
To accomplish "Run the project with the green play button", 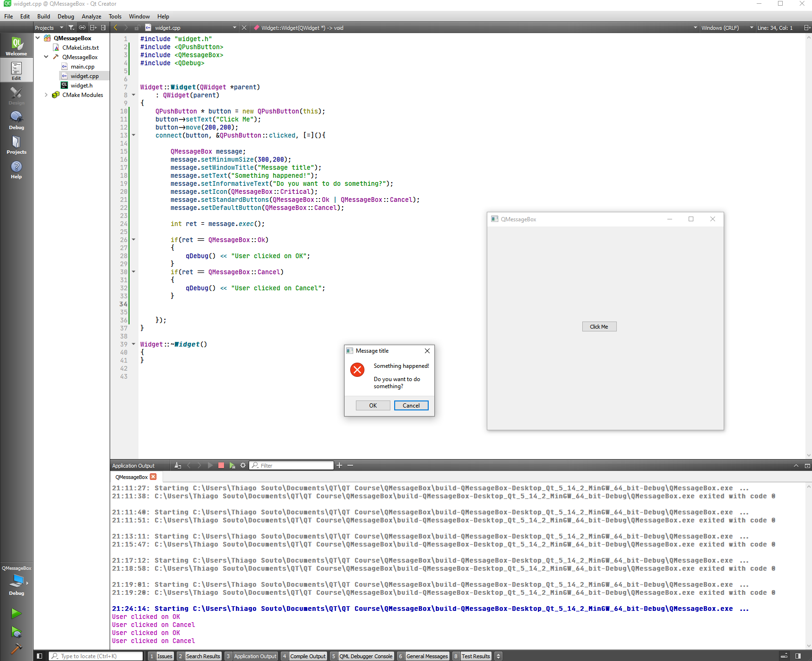I will (x=16, y=613).
